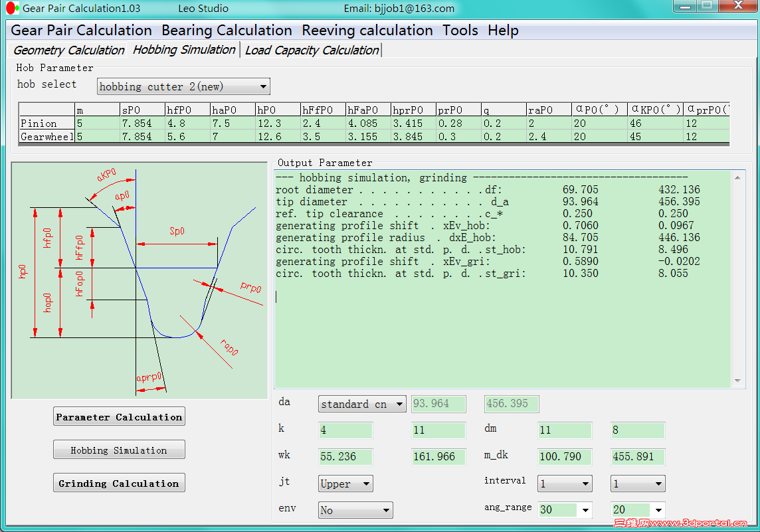Select Gearwheel hfP0 cell value 5.6

click(x=187, y=137)
